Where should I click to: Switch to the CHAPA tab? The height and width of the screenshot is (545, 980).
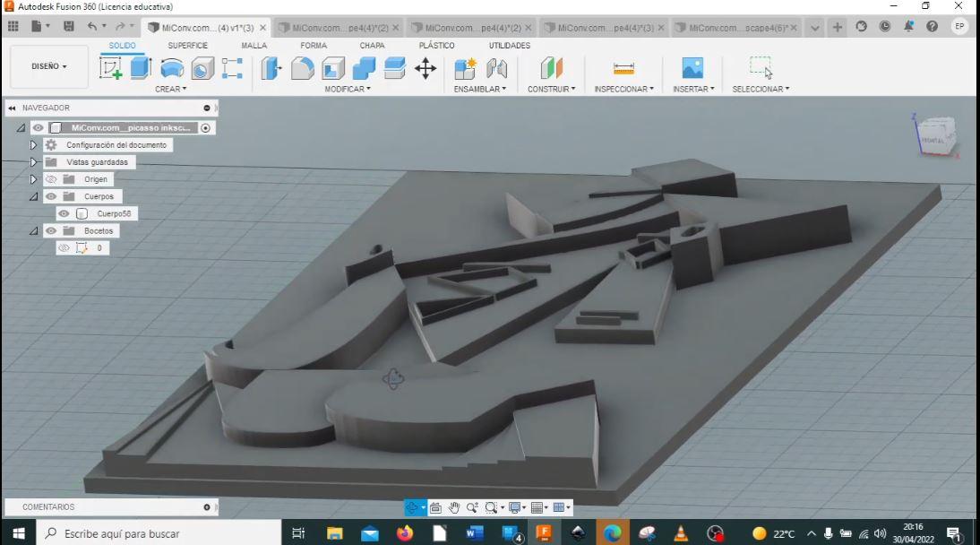coord(372,46)
